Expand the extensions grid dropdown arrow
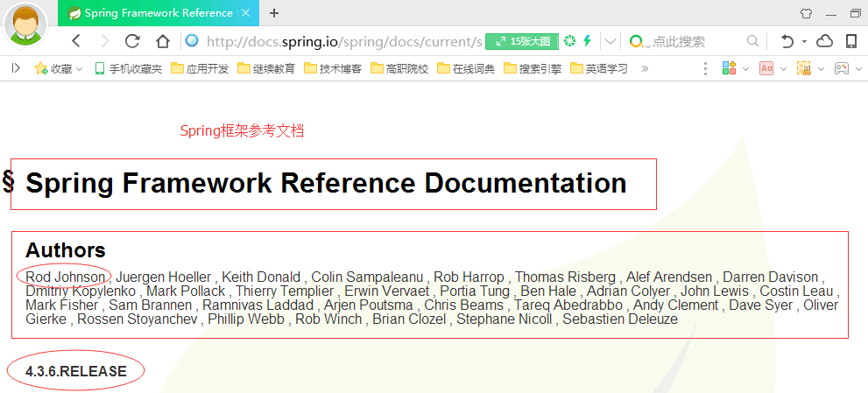 [745, 69]
